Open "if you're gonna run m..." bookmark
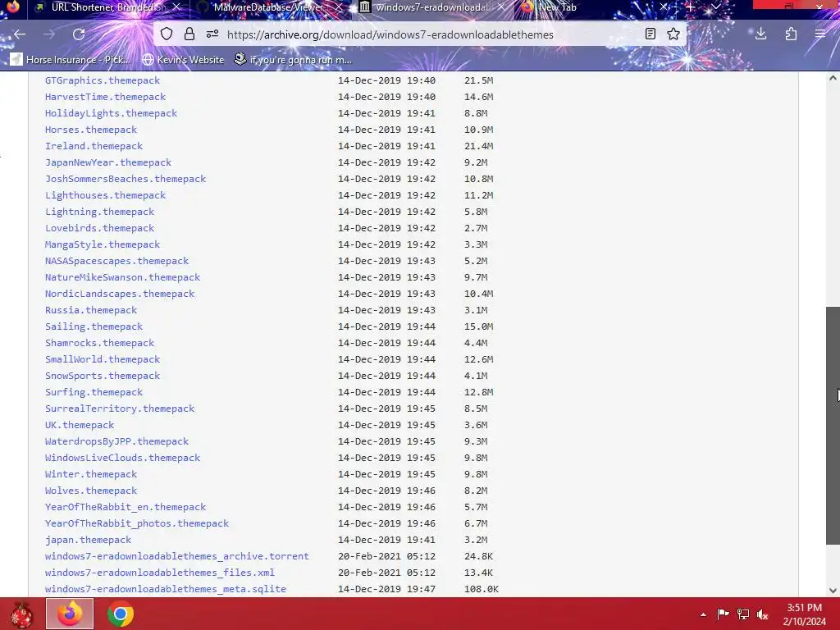The image size is (840, 630). [293, 59]
